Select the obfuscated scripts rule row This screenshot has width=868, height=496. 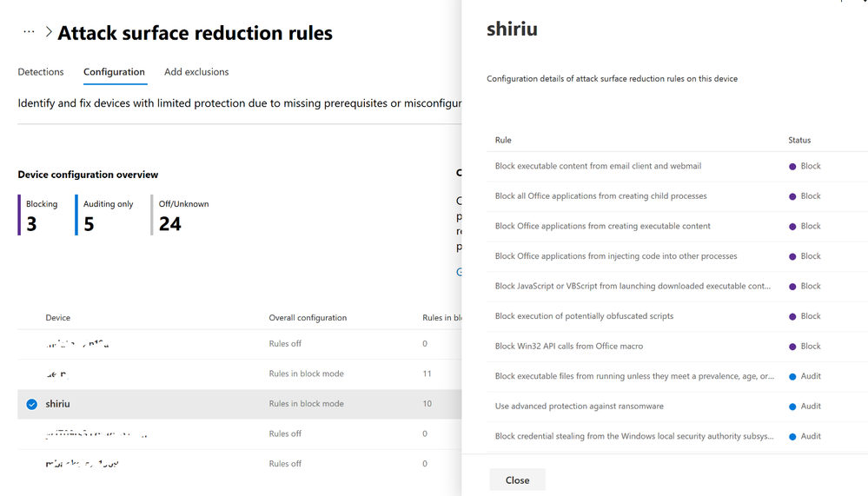click(678, 317)
